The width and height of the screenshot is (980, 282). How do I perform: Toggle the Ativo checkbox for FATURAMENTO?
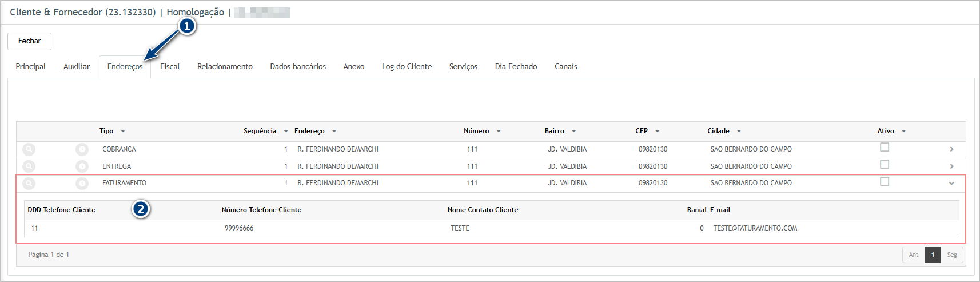pos(885,182)
